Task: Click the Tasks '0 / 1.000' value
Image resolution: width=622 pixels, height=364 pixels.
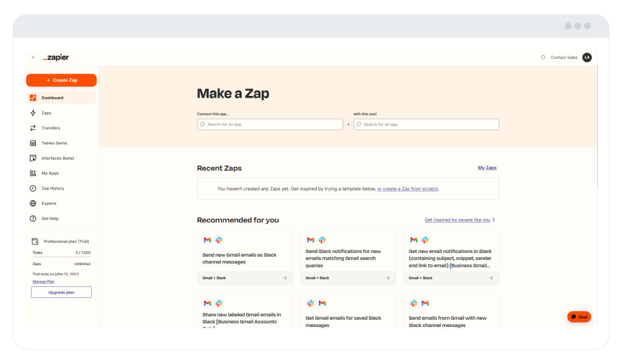Action: tap(83, 253)
